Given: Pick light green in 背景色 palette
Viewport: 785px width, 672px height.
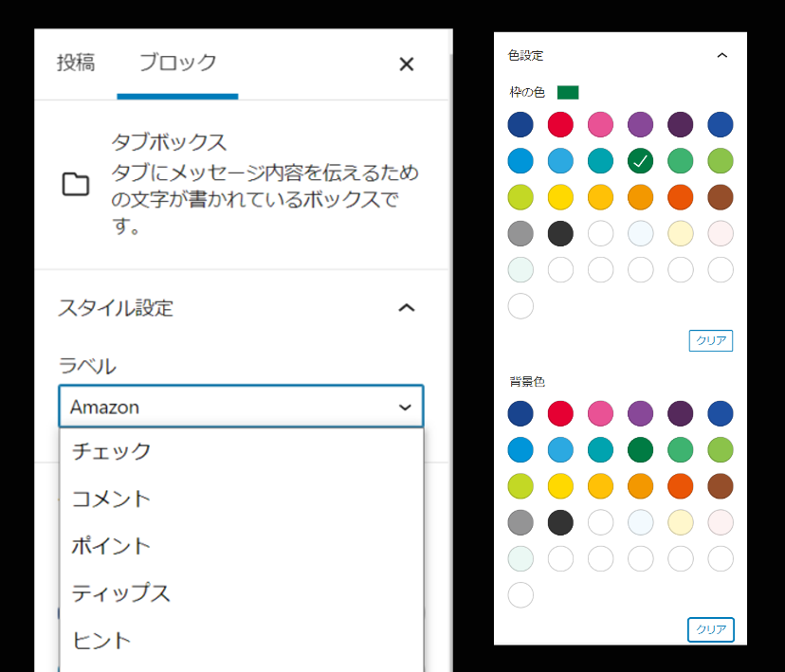Looking at the screenshot, I should coord(721,450).
